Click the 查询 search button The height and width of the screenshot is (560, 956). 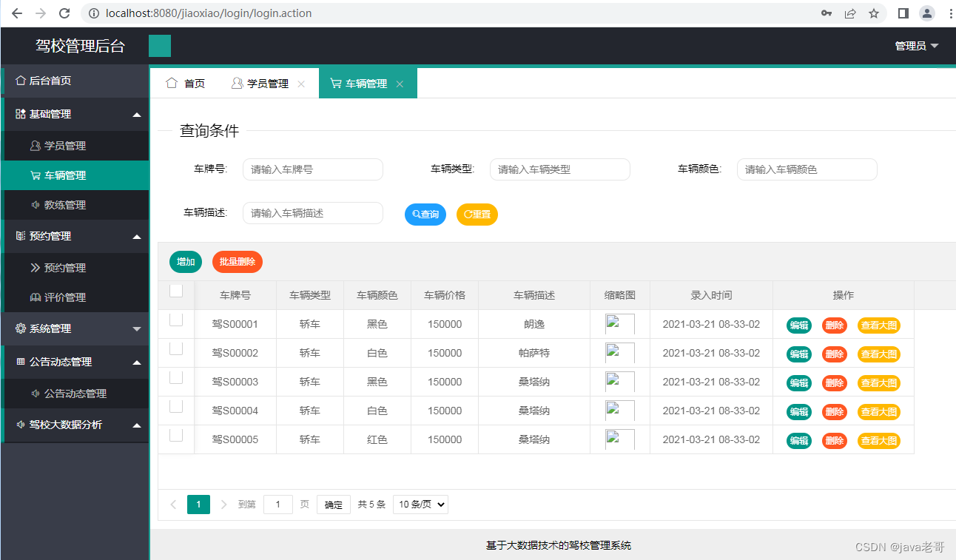tap(425, 214)
